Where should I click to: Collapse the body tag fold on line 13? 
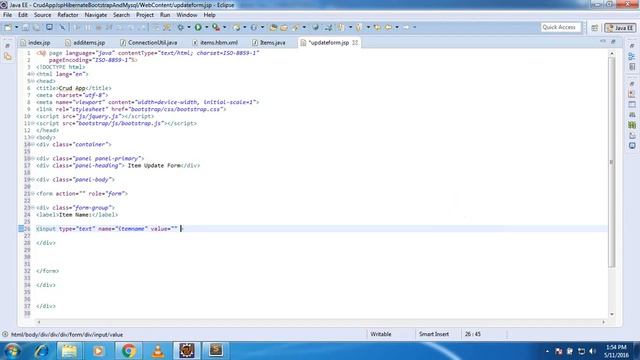(x=33, y=138)
